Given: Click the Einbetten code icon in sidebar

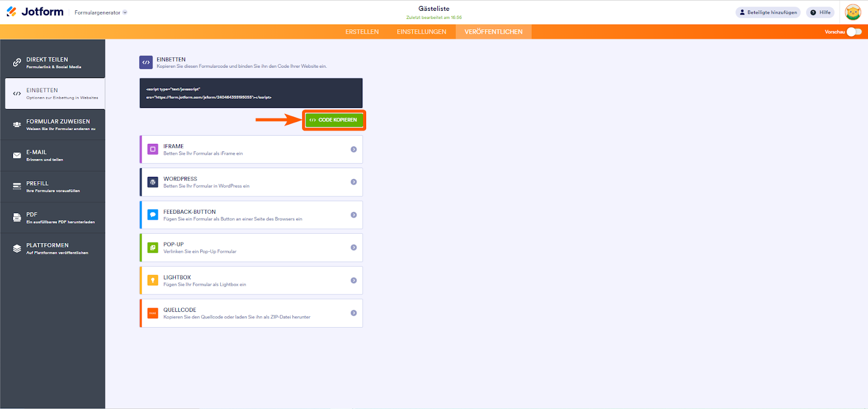Looking at the screenshot, I should pyautogui.click(x=17, y=93).
